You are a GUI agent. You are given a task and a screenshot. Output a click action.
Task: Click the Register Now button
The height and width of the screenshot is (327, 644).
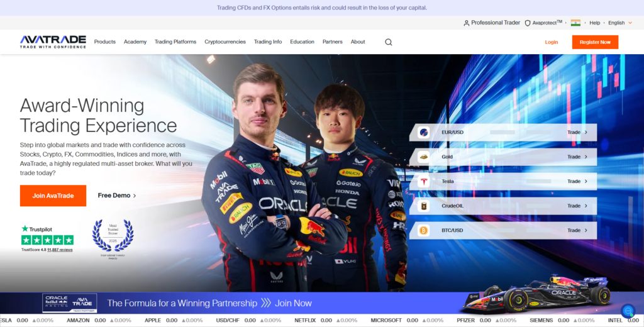tap(595, 42)
